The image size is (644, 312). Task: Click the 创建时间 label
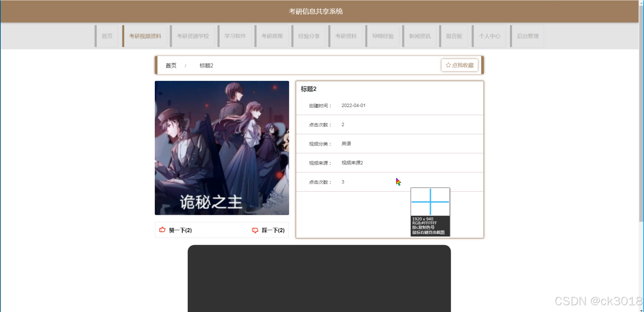(320, 106)
